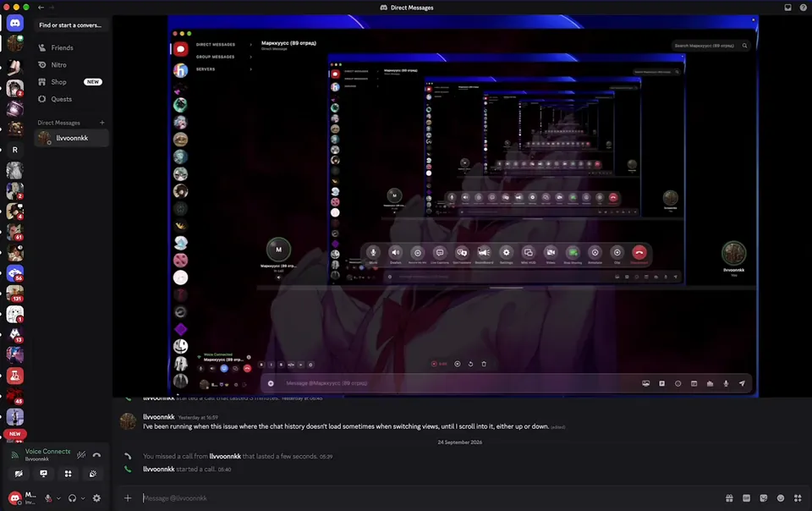The height and width of the screenshot is (511, 812).
Task: Open the Nitro page
Action: tap(71, 64)
